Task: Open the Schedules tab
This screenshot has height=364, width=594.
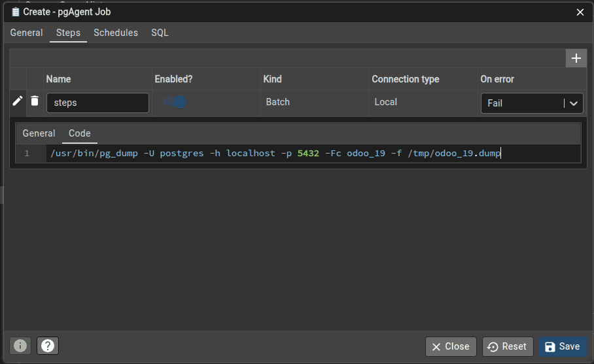Action: tap(116, 33)
